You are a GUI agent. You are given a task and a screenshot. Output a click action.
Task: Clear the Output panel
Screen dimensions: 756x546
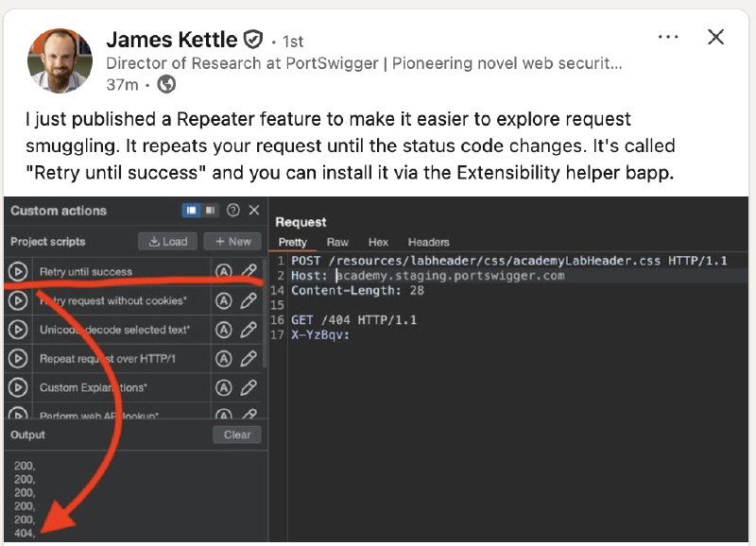236,435
